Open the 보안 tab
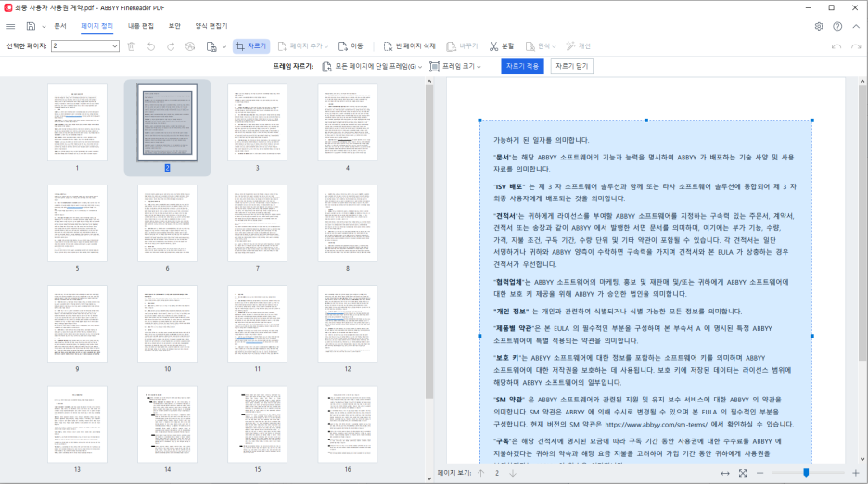Screen dimensions: 868x484 pyautogui.click(x=174, y=26)
